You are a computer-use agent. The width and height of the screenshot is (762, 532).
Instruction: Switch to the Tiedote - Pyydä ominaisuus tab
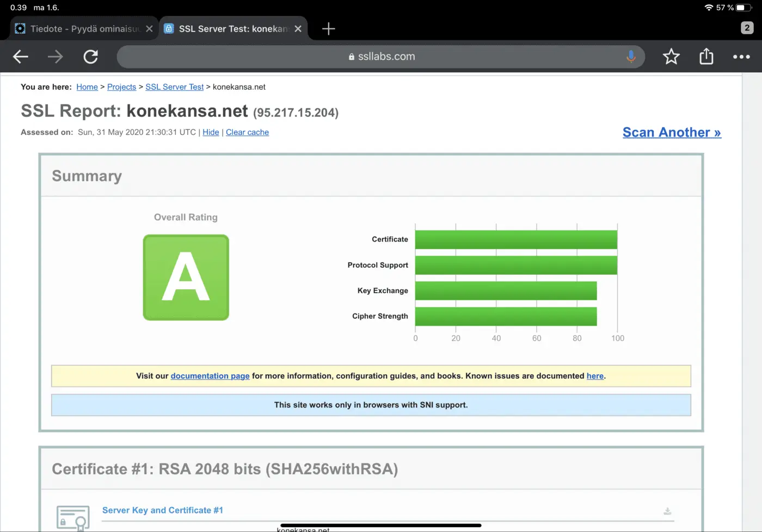coord(84,29)
